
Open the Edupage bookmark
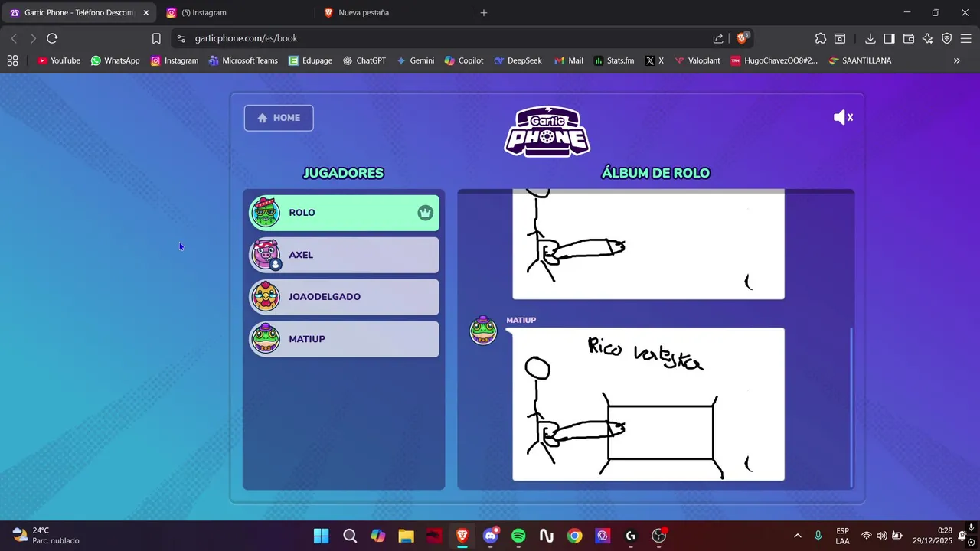[x=310, y=60]
